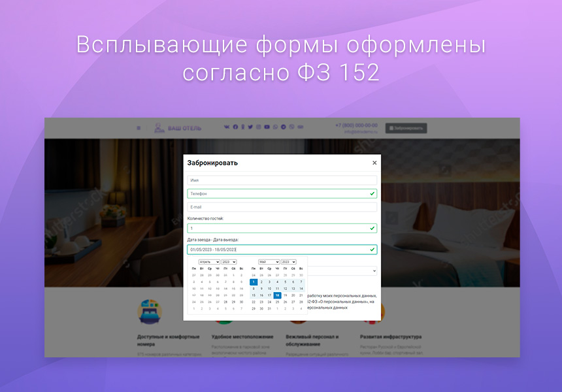Click the Забронировать header button
This screenshot has width=562, height=392.
406,128
